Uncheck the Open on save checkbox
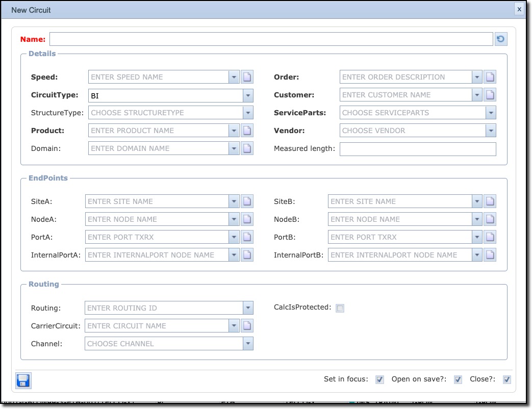Viewport: 532px width, 409px height. pos(458,379)
